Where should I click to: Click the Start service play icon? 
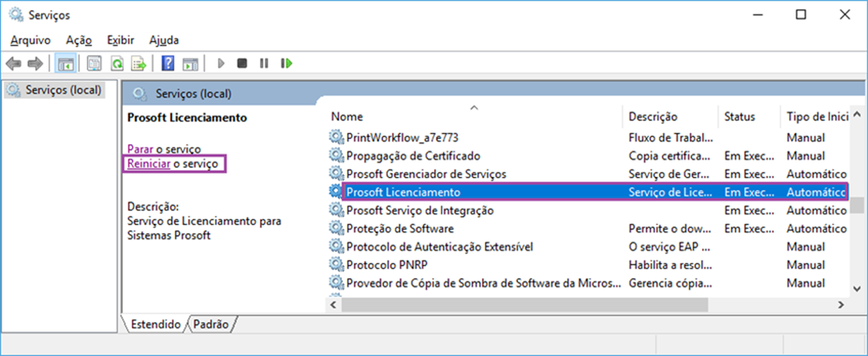click(x=221, y=63)
